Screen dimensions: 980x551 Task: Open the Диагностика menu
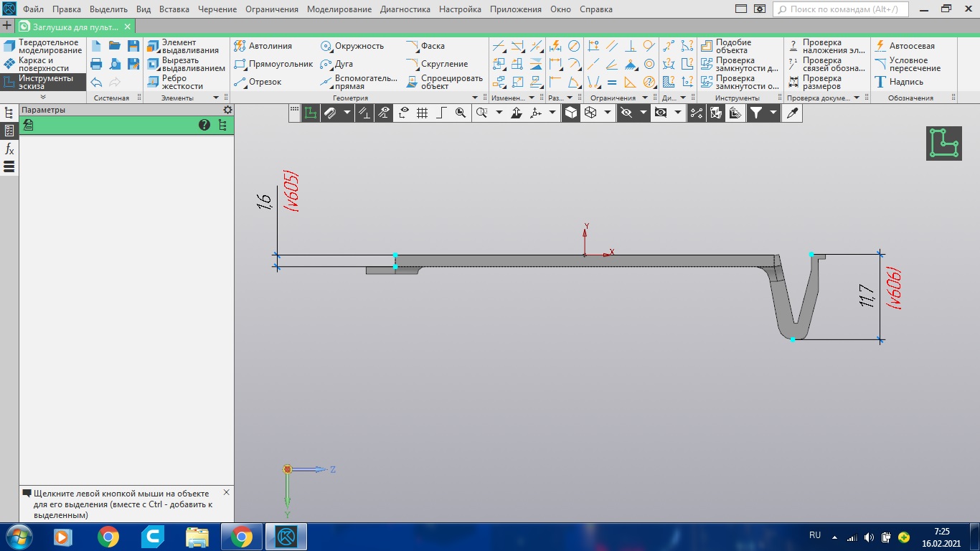[405, 9]
